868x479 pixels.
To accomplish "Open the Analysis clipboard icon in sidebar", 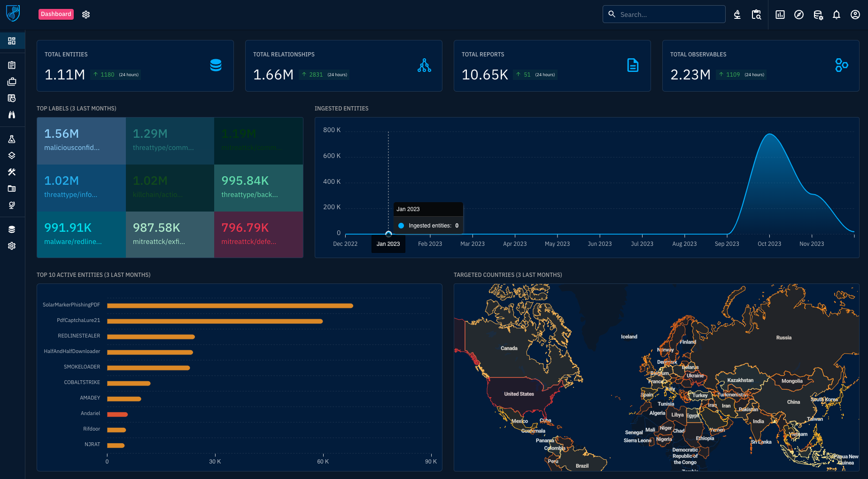I will tap(12, 65).
